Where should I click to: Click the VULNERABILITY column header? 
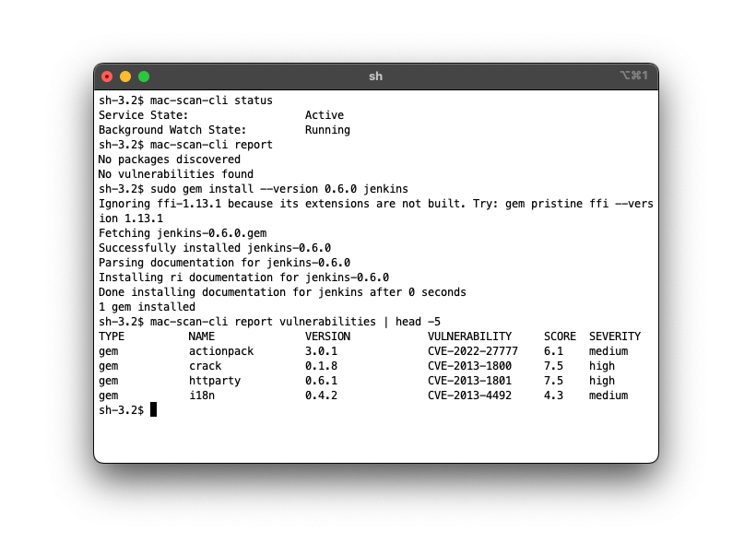point(469,337)
